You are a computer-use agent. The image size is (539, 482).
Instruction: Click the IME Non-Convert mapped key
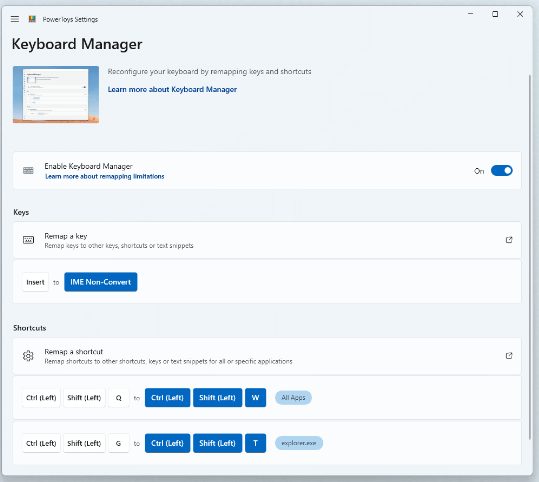(x=101, y=282)
